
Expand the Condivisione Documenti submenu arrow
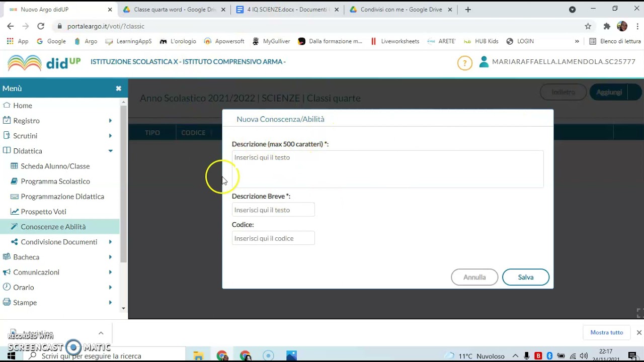pyautogui.click(x=110, y=242)
